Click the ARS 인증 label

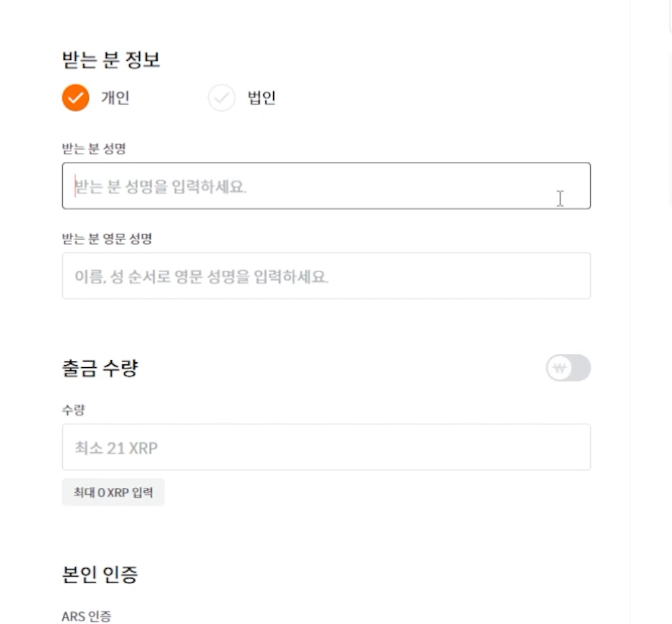pos(87,616)
